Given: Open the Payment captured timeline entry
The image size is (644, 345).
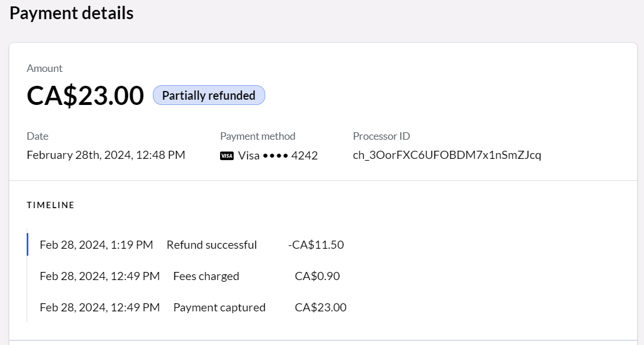Looking at the screenshot, I should point(219,307).
